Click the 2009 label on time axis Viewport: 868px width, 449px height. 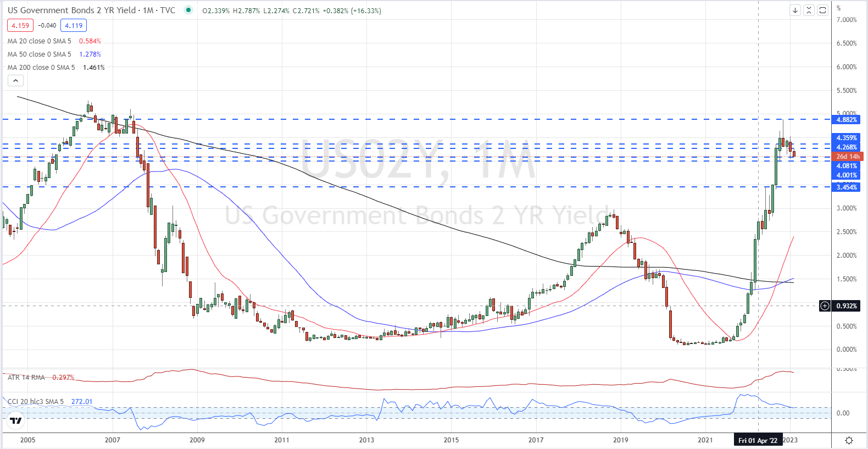tap(197, 440)
